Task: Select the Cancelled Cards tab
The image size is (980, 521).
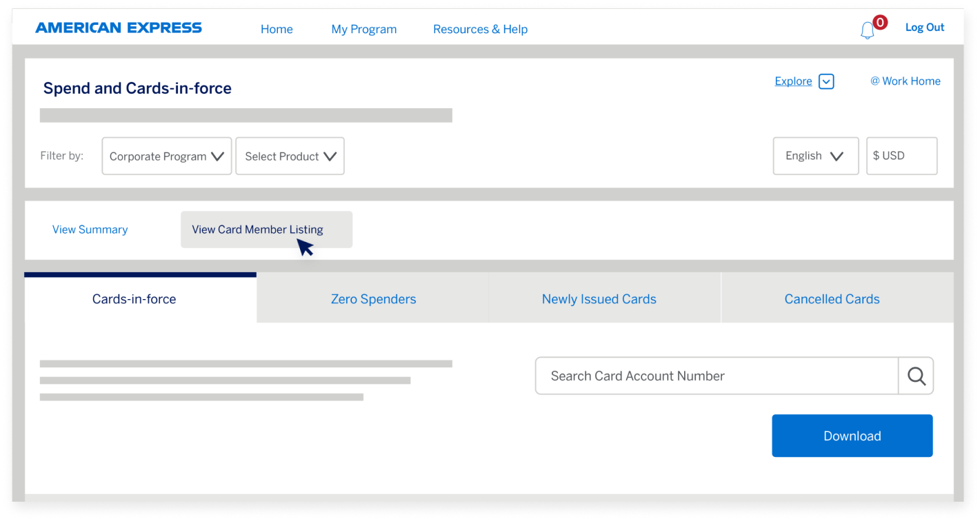Action: tap(832, 299)
